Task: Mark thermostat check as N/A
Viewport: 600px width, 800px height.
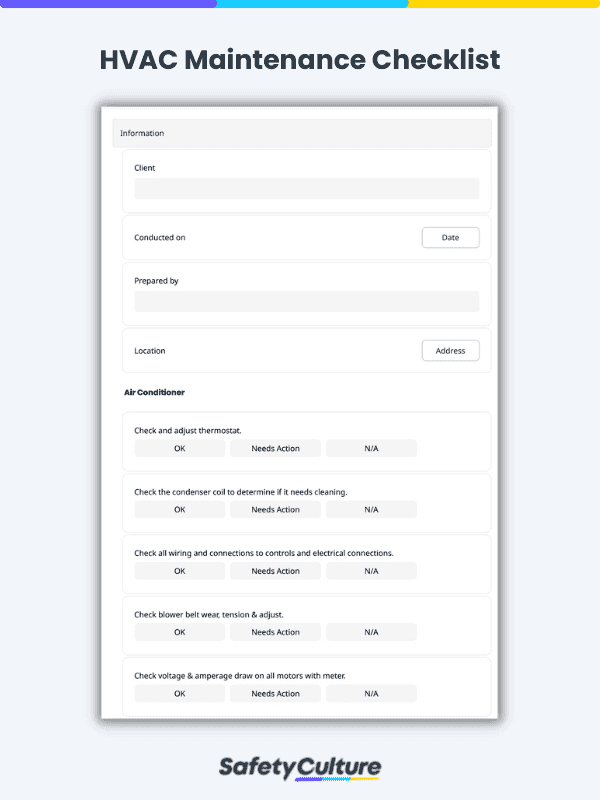Action: (x=371, y=448)
